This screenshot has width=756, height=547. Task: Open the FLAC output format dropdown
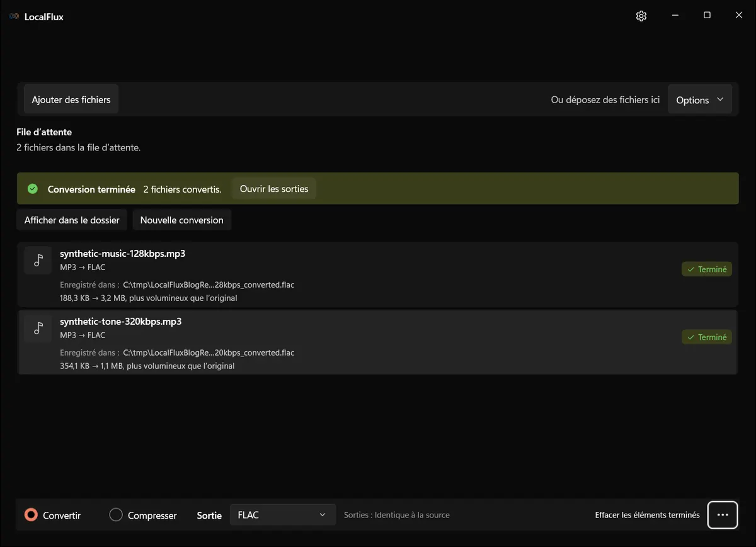click(x=282, y=515)
